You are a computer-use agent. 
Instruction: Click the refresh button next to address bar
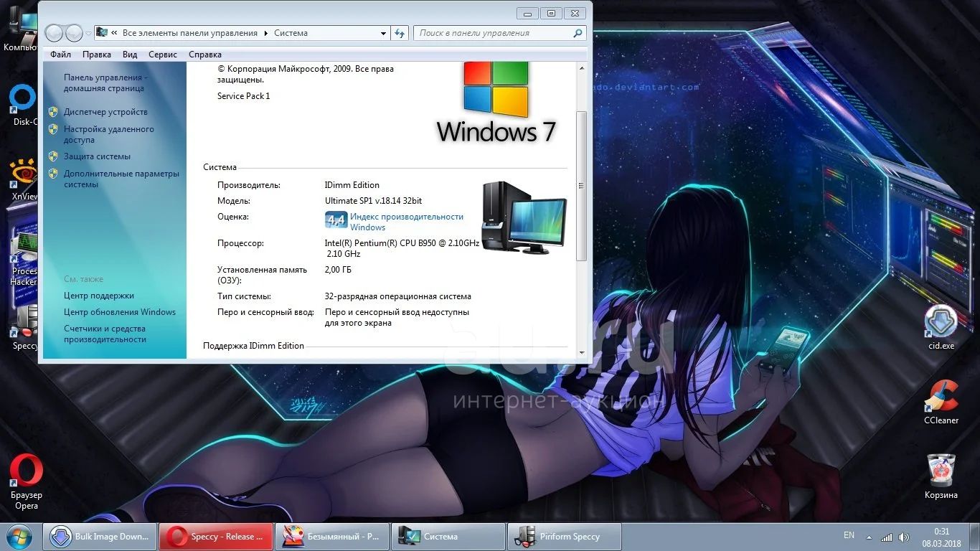click(x=400, y=33)
